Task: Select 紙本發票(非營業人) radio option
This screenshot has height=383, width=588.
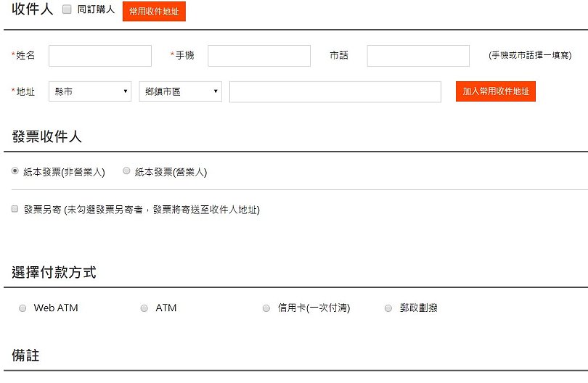Action: 15,171
